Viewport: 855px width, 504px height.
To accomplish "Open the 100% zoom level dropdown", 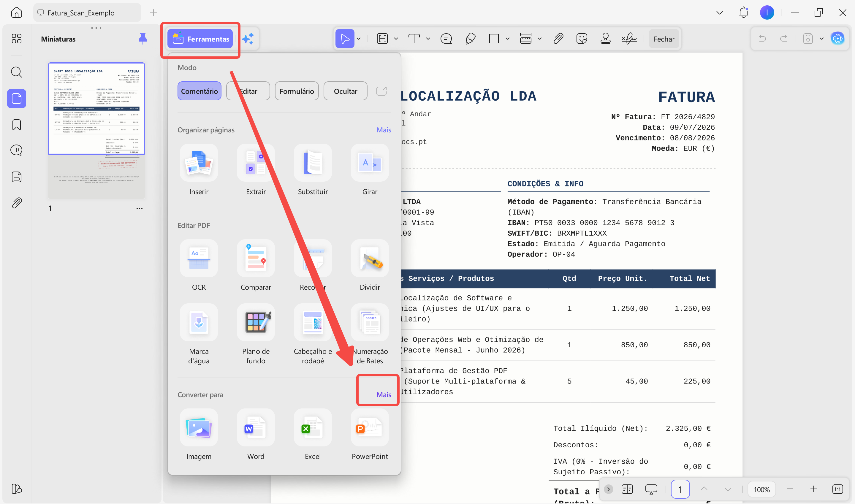I will click(761, 489).
